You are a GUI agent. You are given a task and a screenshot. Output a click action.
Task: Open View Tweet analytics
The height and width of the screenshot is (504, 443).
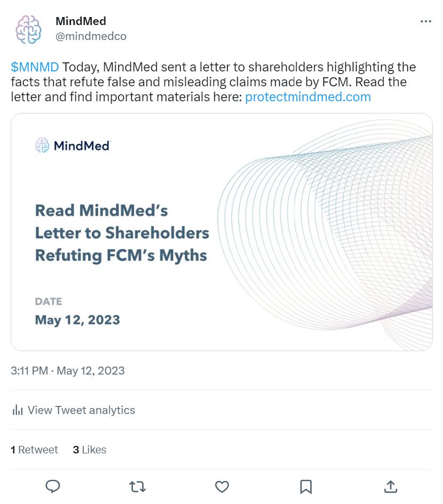pos(81,410)
